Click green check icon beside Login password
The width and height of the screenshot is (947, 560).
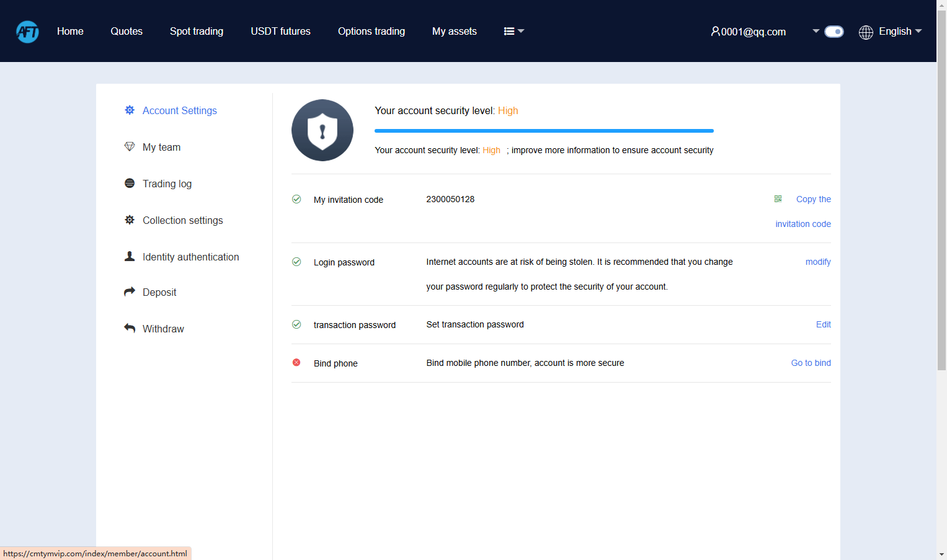point(296,262)
